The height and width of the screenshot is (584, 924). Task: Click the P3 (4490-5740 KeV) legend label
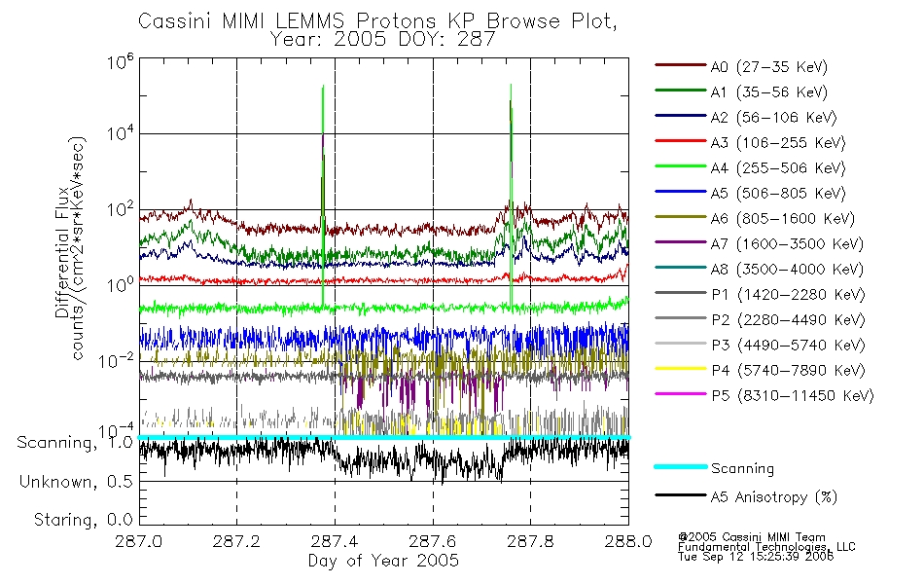pos(788,346)
